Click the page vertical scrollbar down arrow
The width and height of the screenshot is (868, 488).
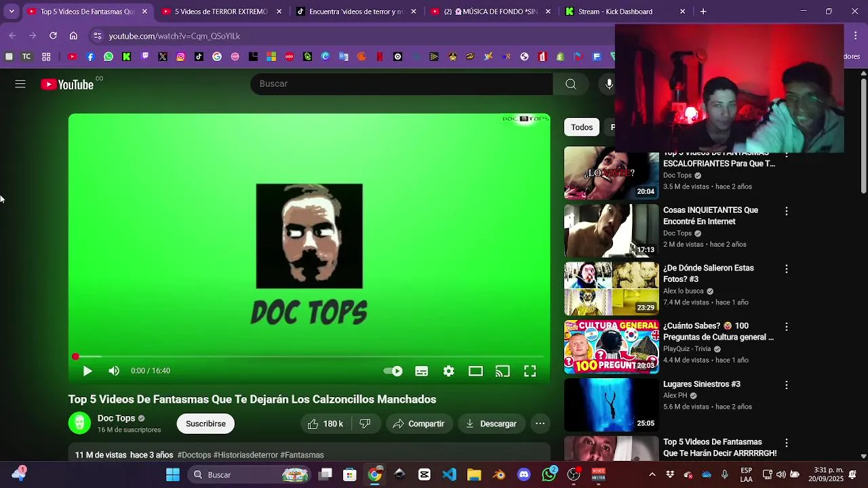(x=863, y=456)
